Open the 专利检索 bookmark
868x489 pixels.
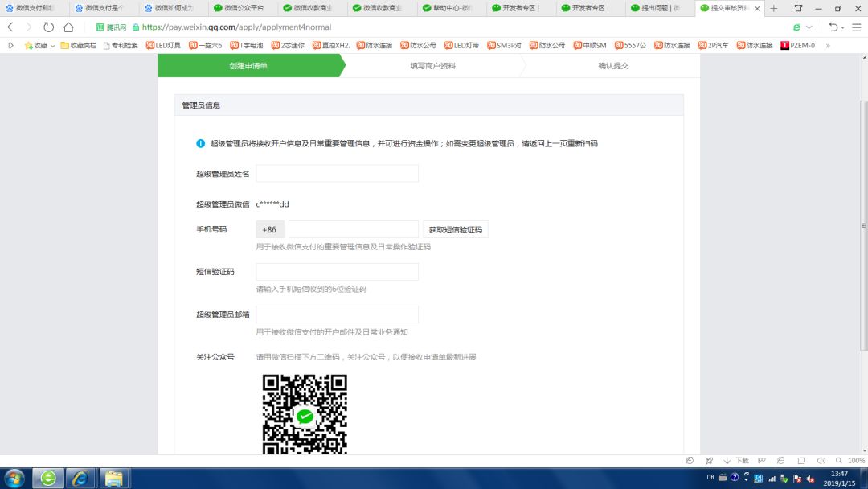pyautogui.click(x=120, y=45)
